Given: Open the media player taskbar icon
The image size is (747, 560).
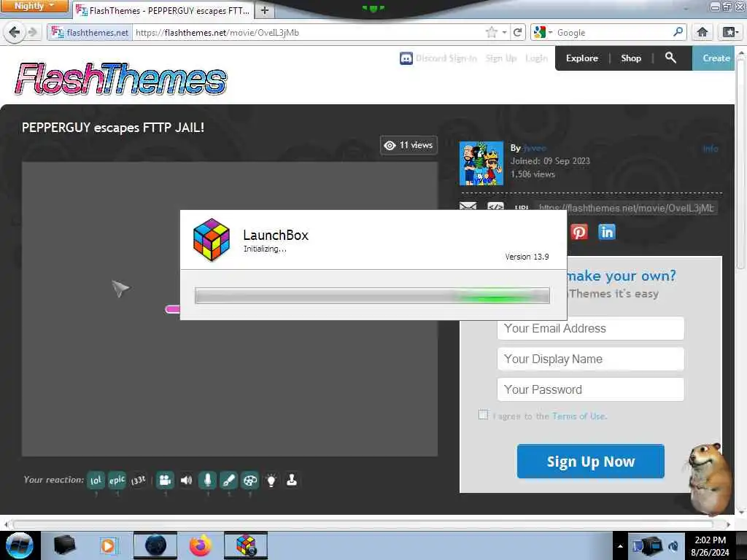Looking at the screenshot, I should [108, 545].
